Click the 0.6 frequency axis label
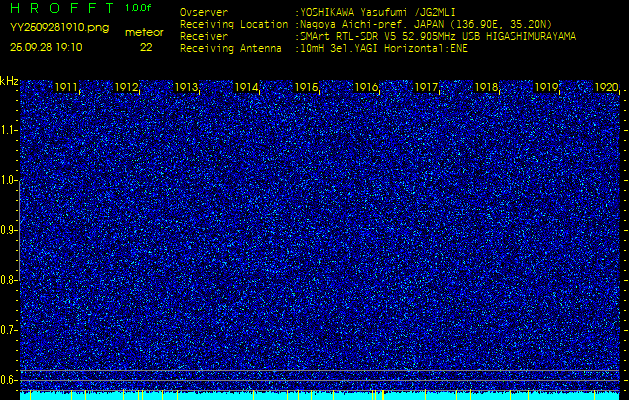This screenshot has height=400, width=629. (8, 380)
